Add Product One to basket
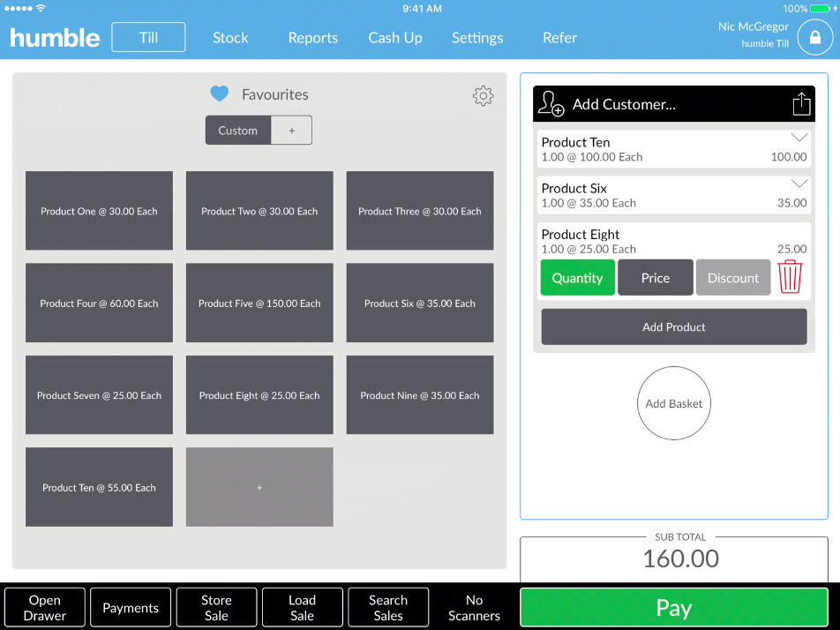Viewport: 840px width, 630px height. point(99,211)
